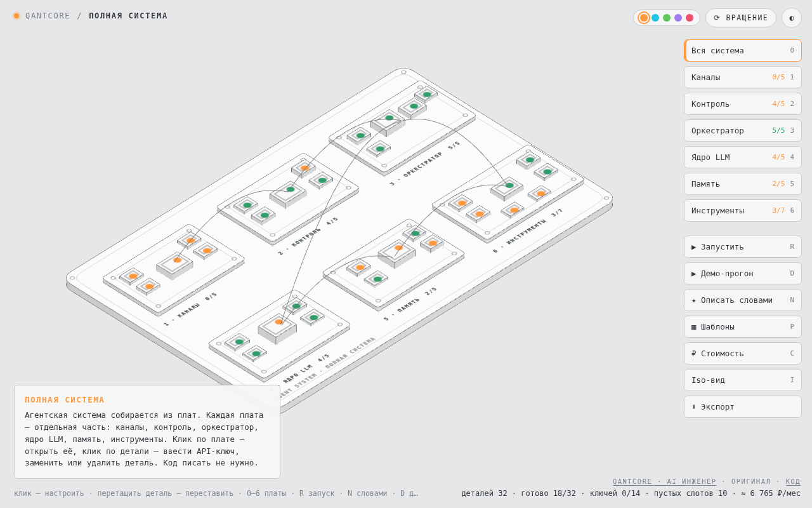Image resolution: width=812 pixels, height=508 pixels.
Task: Toggle dark/light theme half-circle icon
Action: coord(792,18)
